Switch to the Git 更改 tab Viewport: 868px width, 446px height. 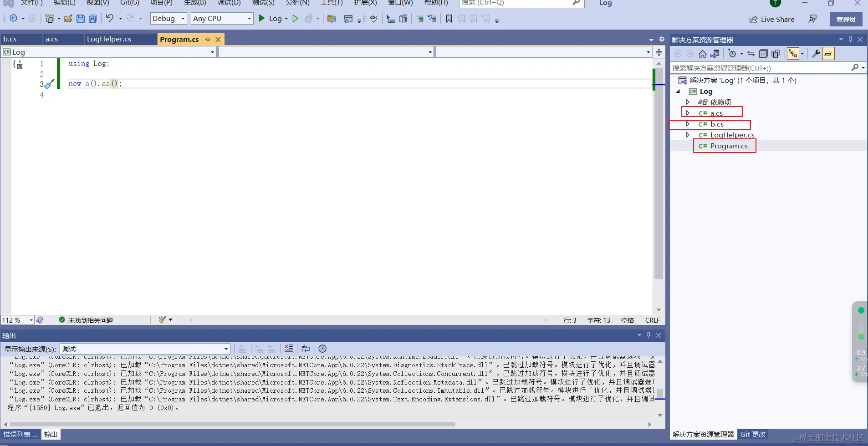tap(753, 434)
